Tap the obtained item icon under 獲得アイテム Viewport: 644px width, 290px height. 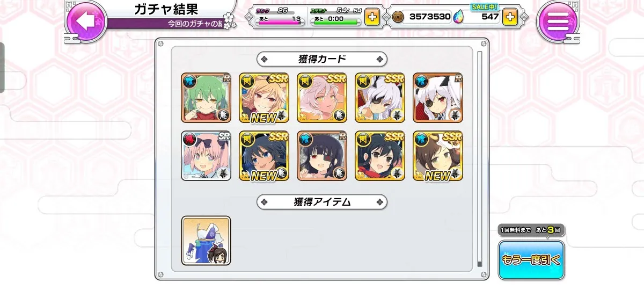click(206, 241)
